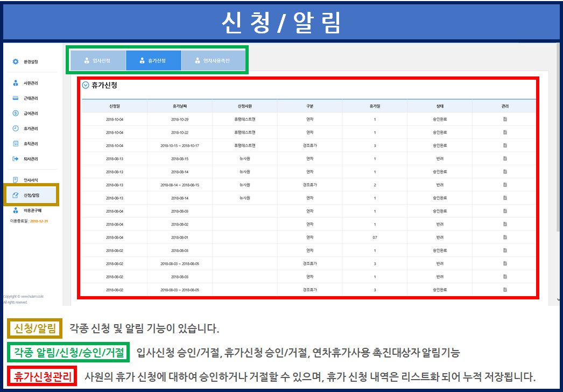Open 급여관리 dollar icon
Image resolution: width=563 pixels, height=392 pixels.
tap(16, 114)
